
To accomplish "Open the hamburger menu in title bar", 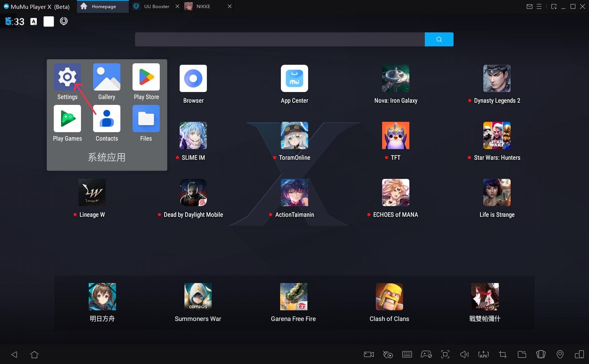I will (539, 7).
